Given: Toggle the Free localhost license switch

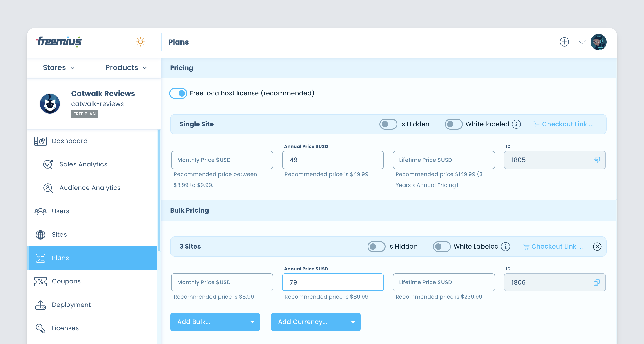Looking at the screenshot, I should 178,93.
